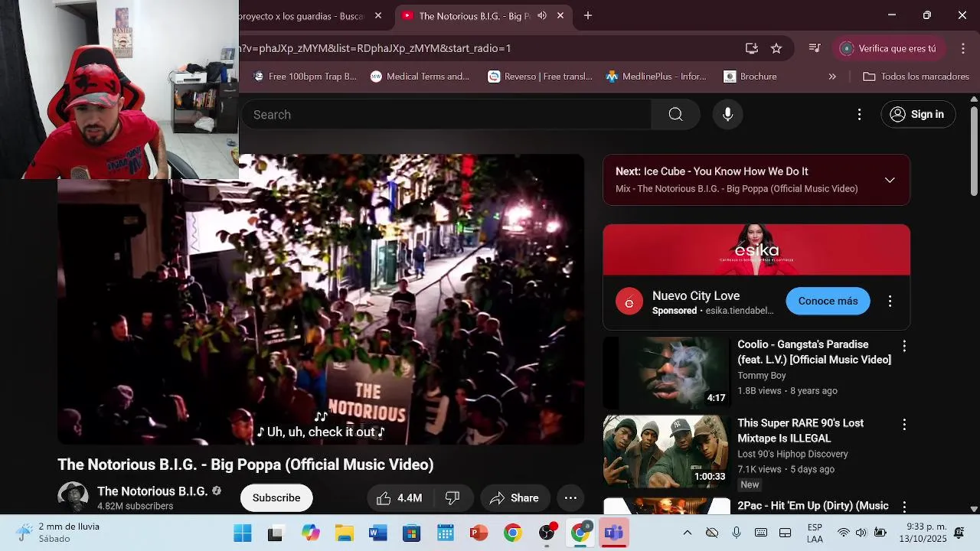The width and height of the screenshot is (980, 551).
Task: Open volume control in system tray
Action: point(861,533)
